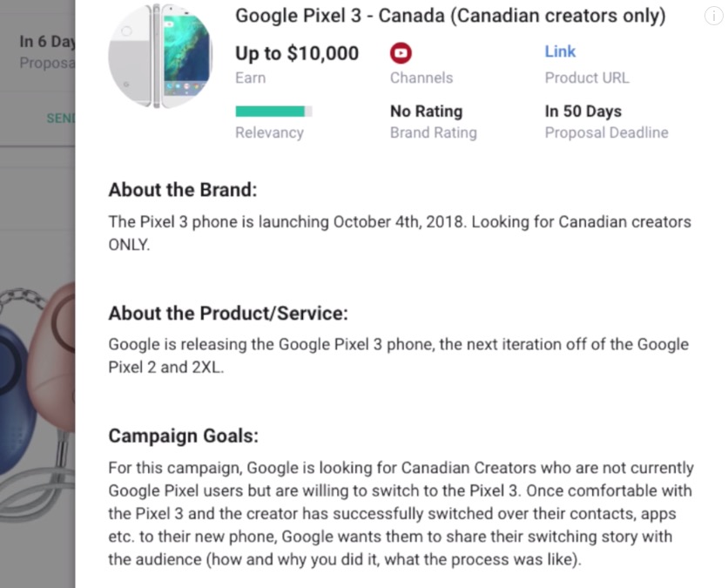Click the Google Pixel 3 - Canada campaign title

click(450, 16)
